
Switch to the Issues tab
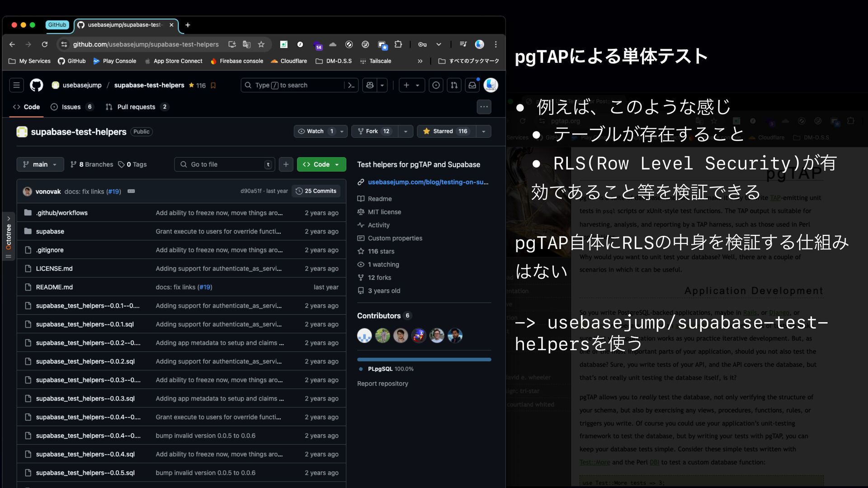pos(71,107)
